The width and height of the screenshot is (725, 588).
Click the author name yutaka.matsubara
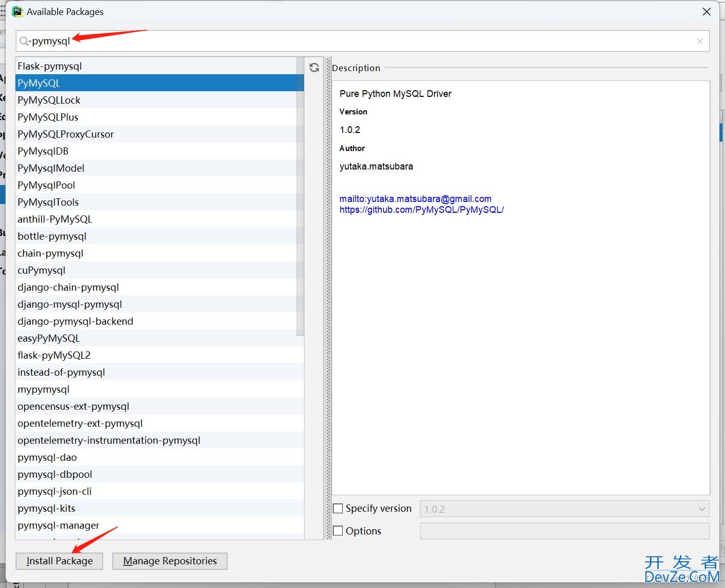[376, 166]
